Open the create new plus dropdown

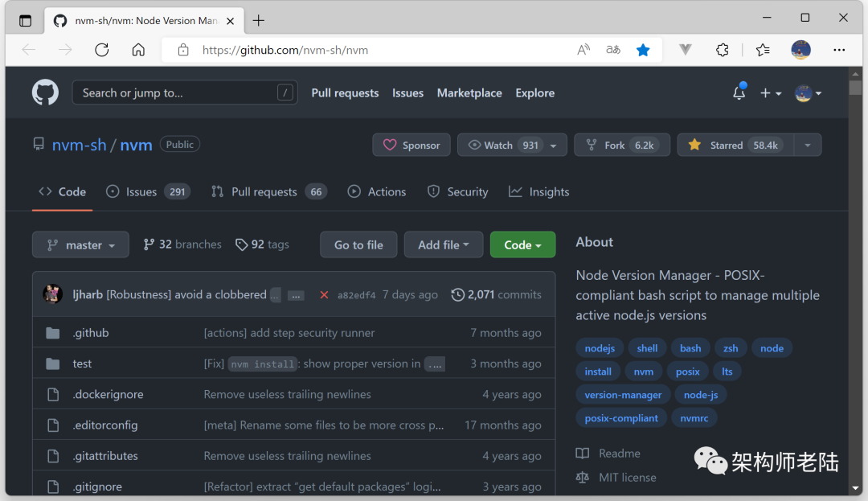(771, 93)
